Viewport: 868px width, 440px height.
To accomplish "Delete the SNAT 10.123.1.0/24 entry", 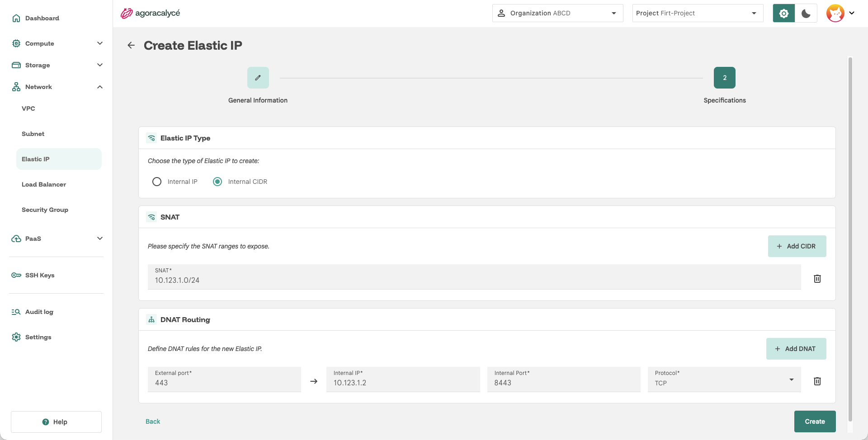I will (x=817, y=279).
